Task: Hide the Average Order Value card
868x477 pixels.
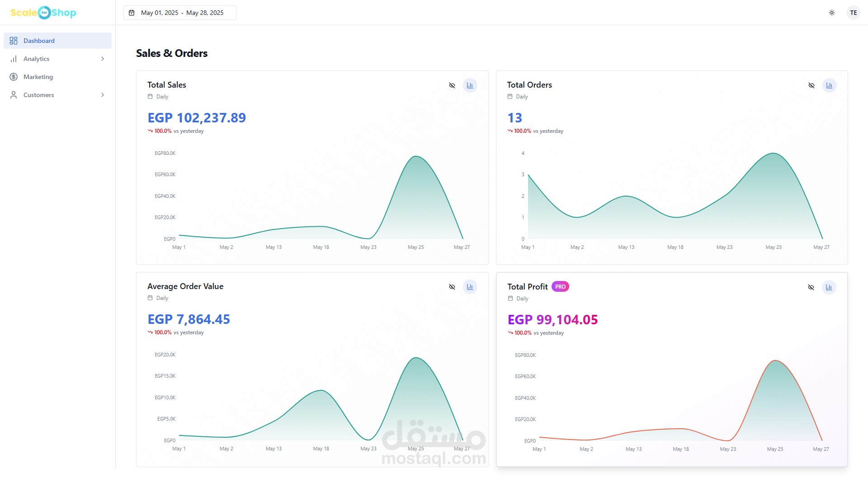Action: point(452,287)
